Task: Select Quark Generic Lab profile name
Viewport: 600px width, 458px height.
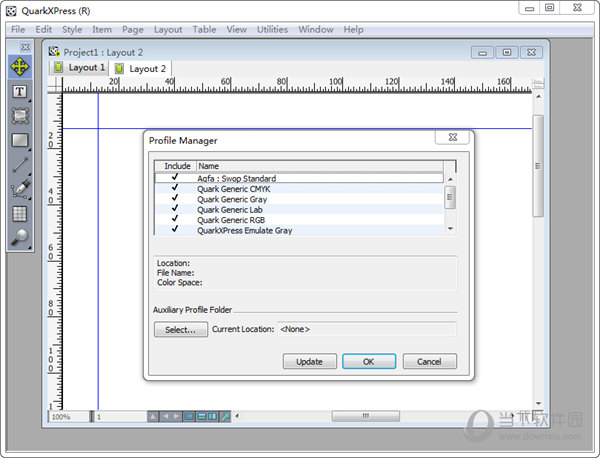Action: click(x=230, y=210)
